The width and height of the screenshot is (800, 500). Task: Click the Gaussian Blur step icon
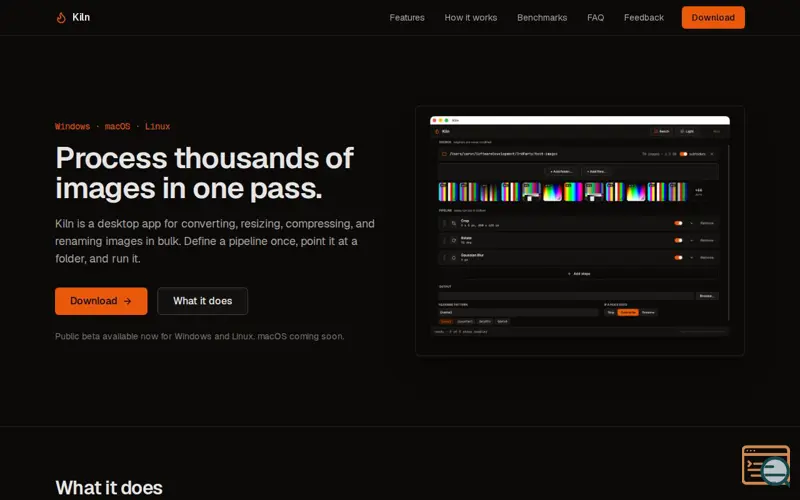[454, 258]
